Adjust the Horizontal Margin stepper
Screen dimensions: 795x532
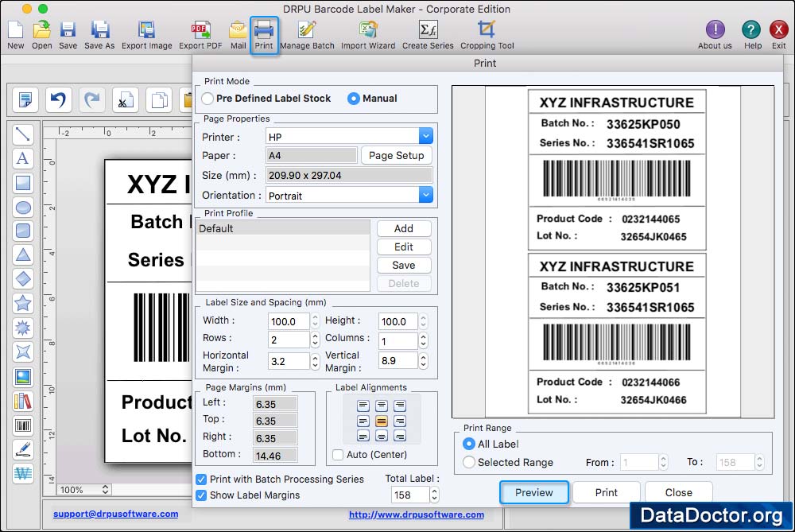coord(315,361)
